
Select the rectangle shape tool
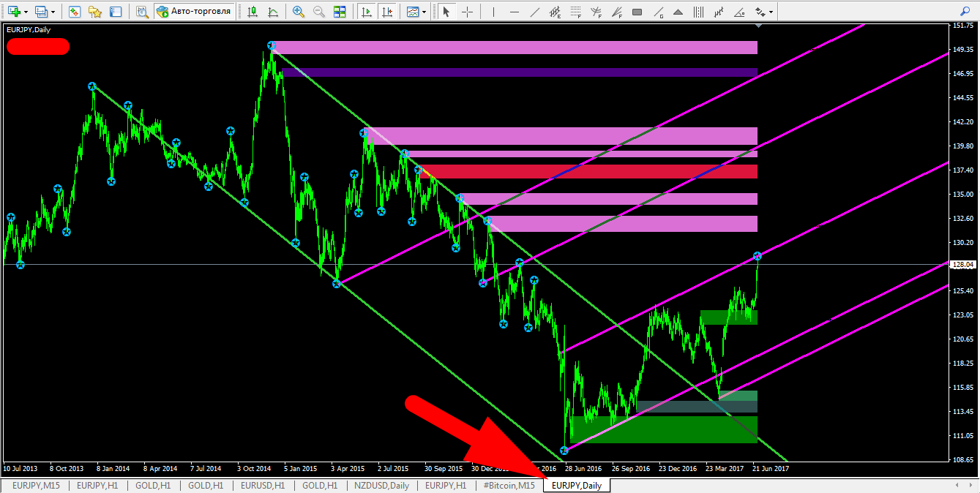coord(637,12)
